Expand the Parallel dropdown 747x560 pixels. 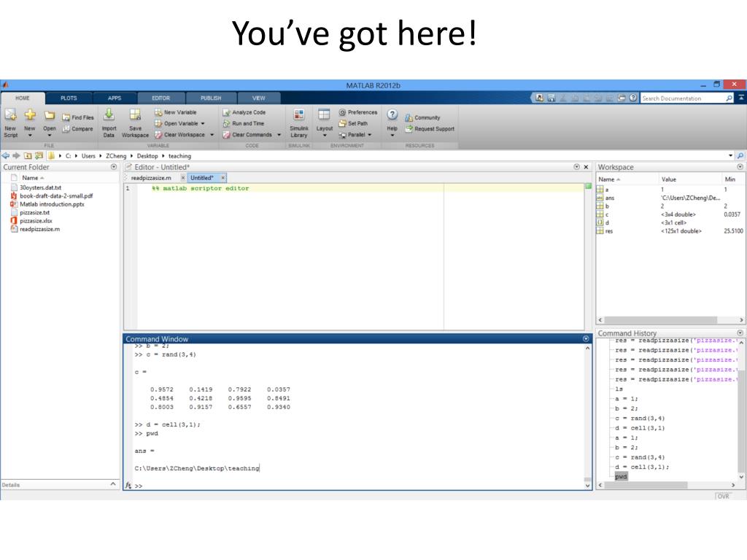(x=370, y=135)
